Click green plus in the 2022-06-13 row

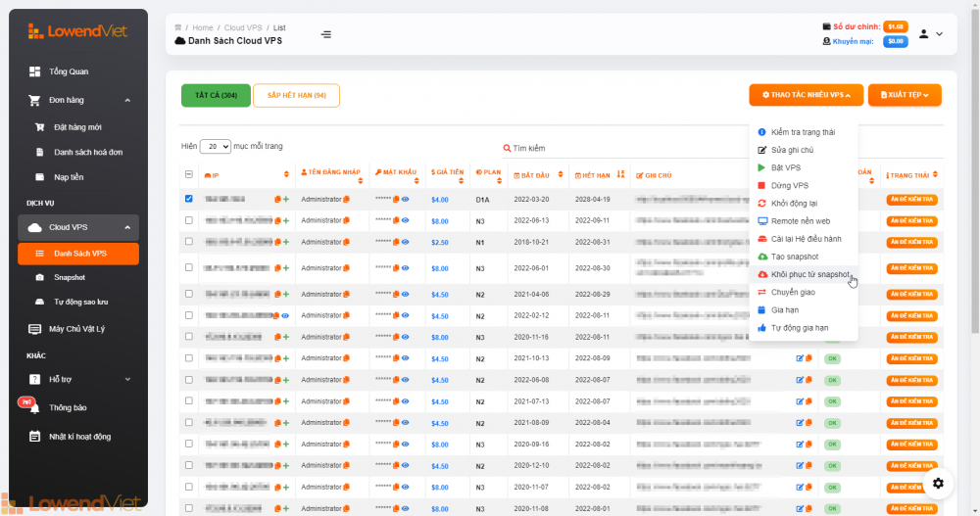(286, 220)
